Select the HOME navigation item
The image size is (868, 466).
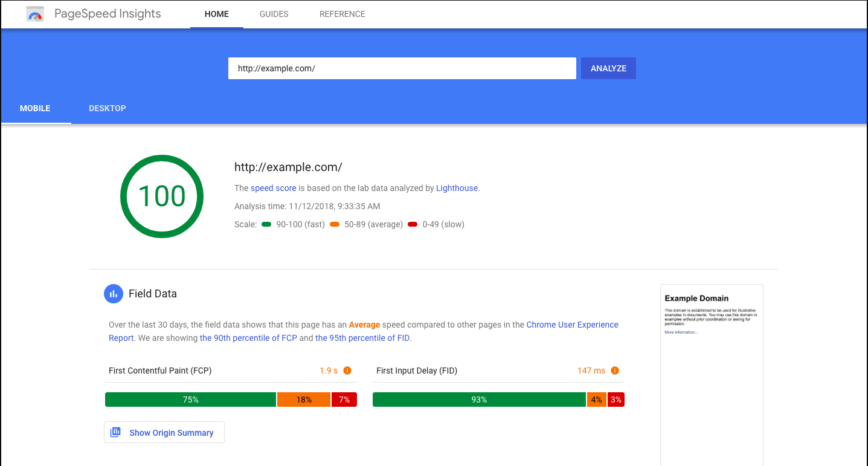tap(216, 14)
